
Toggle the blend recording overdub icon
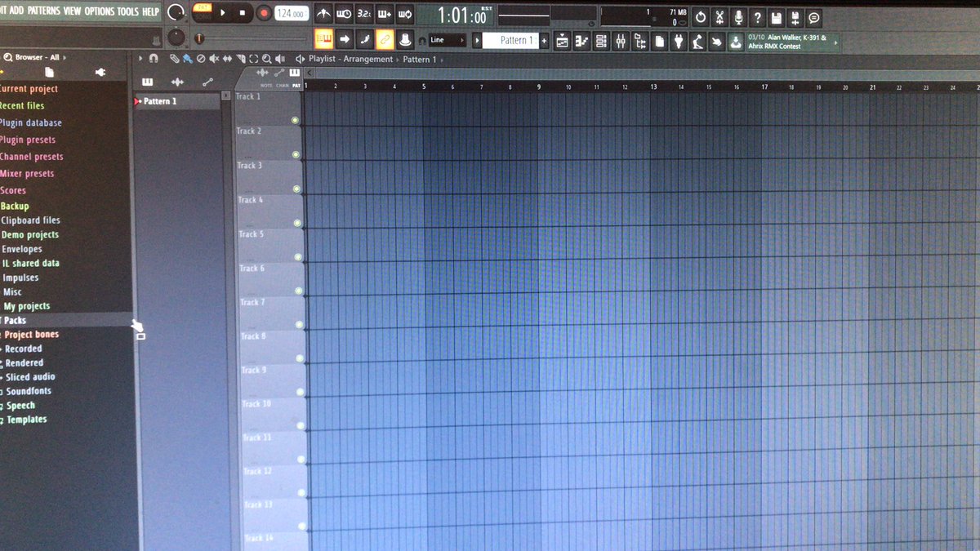pyautogui.click(x=385, y=14)
